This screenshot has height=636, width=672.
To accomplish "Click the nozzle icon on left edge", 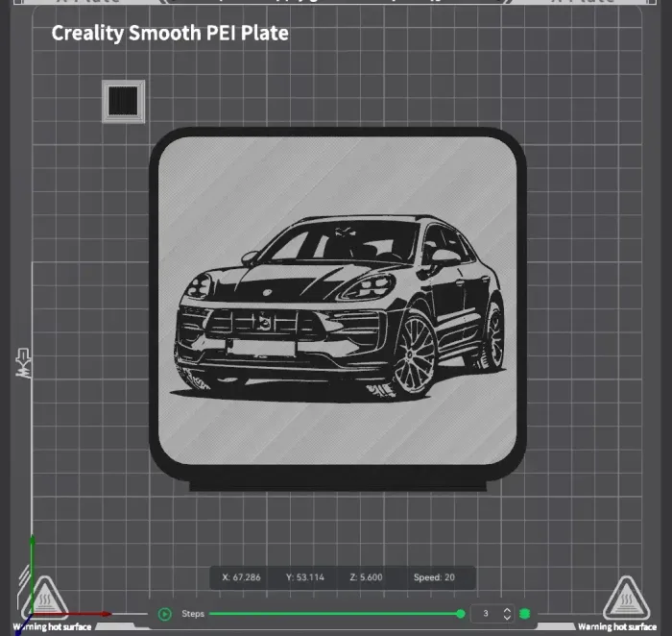I will pos(23,363).
